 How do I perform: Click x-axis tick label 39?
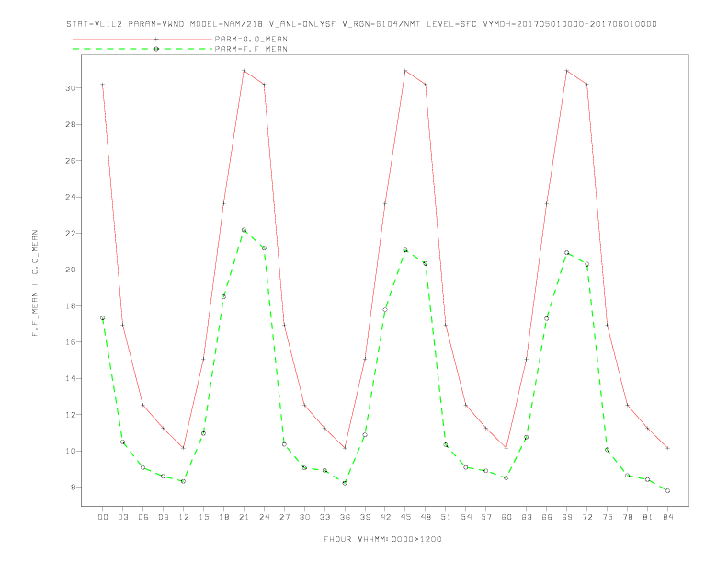pyautogui.click(x=365, y=517)
